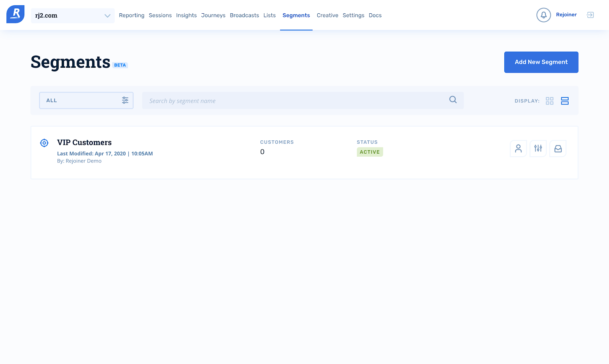Image resolution: width=609 pixels, height=364 pixels.
Task: Click the Rejoiner logo icon
Action: 16,14
